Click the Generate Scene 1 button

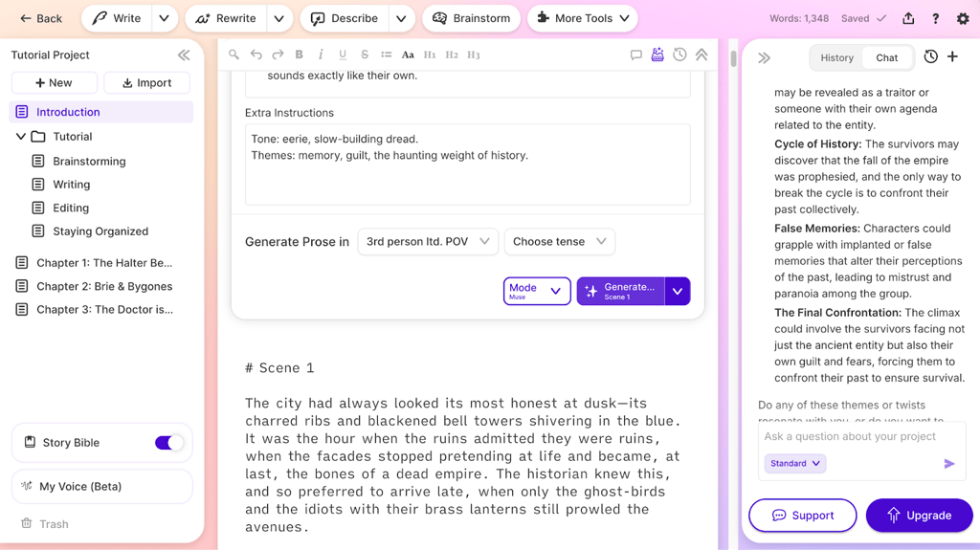[x=620, y=291]
